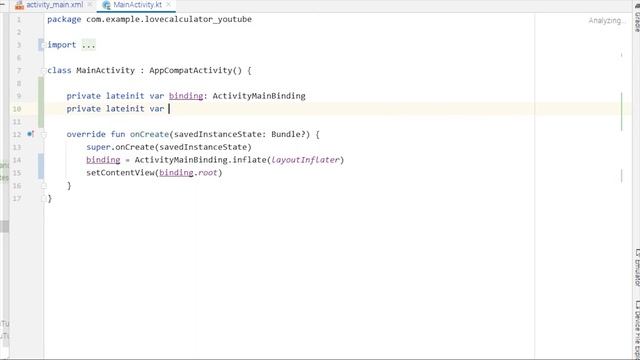
Task: Open the Emulator tool window
Action: (x=636, y=267)
